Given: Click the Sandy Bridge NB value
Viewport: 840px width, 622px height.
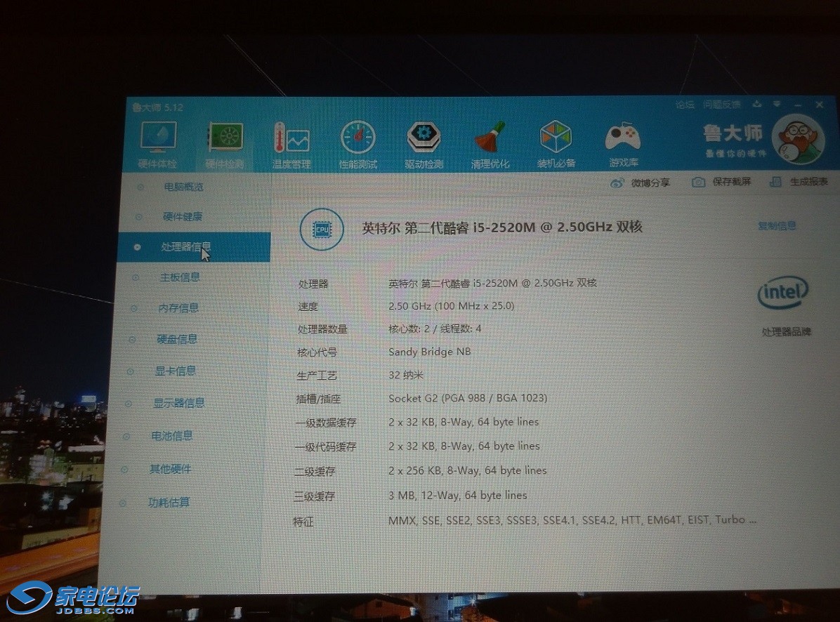Looking at the screenshot, I should tap(430, 352).
